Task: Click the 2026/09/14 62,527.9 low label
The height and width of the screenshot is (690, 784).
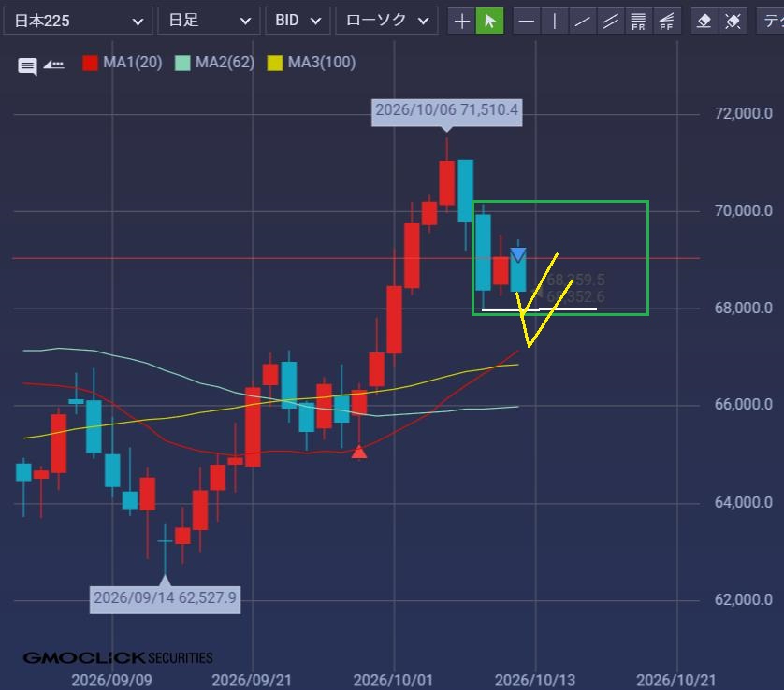Action: tap(165, 599)
